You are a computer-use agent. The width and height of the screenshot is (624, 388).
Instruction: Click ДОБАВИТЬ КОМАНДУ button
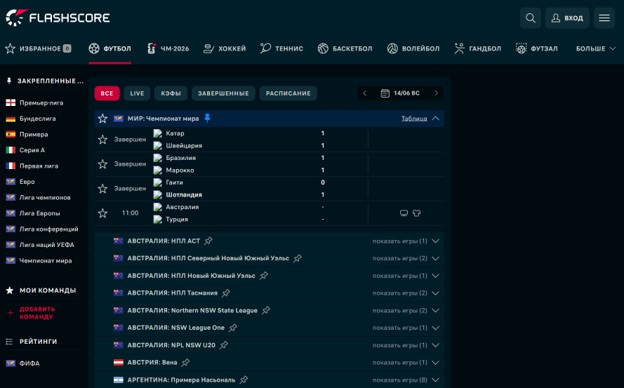click(x=37, y=313)
